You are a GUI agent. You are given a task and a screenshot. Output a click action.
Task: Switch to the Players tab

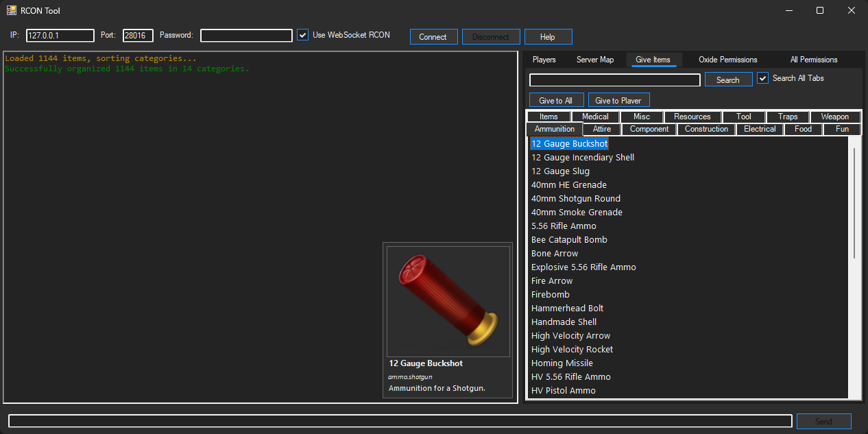(544, 60)
